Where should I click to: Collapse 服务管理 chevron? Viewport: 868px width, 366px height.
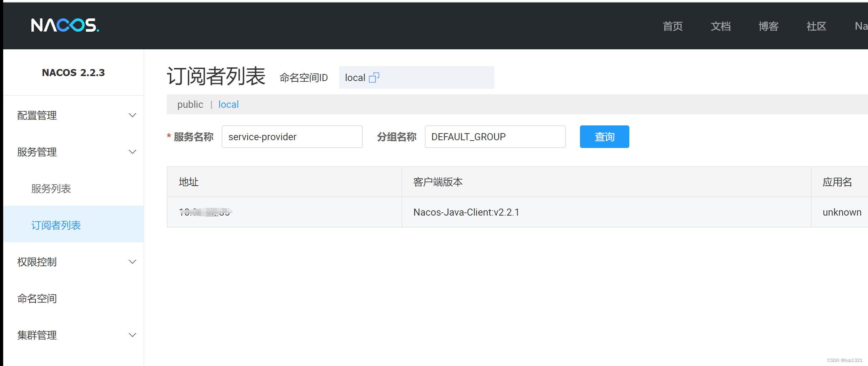point(133,152)
